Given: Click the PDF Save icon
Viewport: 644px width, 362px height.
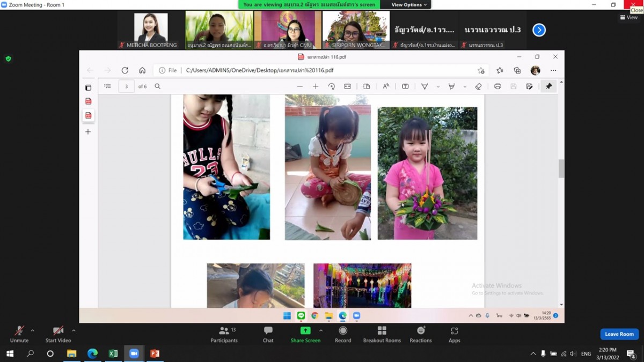Looking at the screenshot, I should 514,86.
